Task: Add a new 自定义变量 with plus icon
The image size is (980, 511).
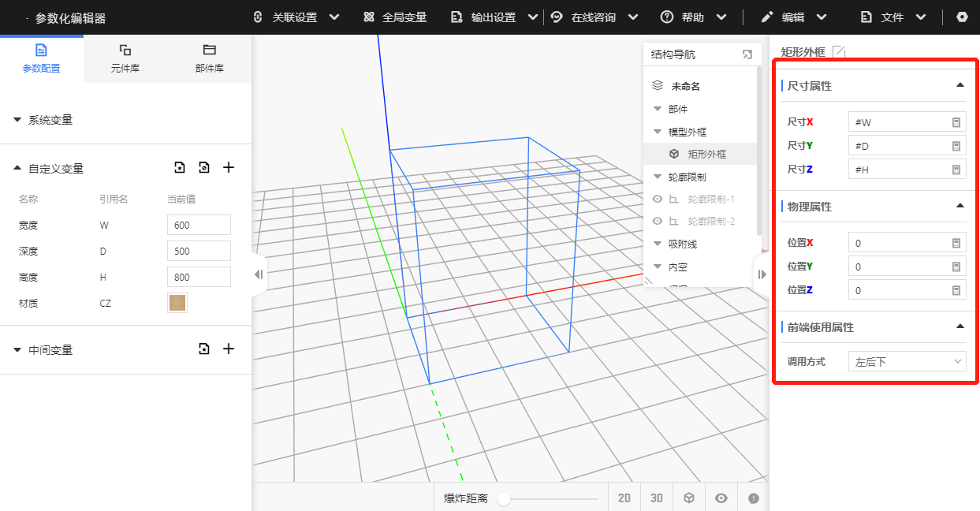Action: pyautogui.click(x=229, y=167)
